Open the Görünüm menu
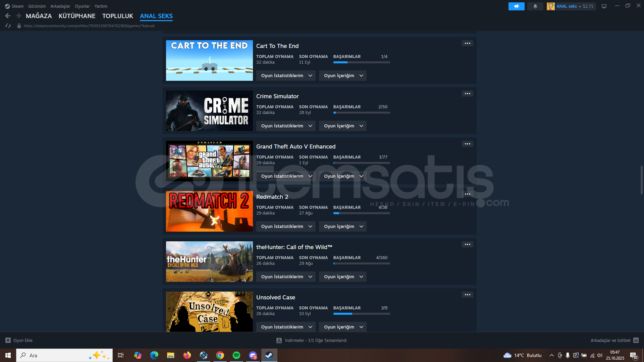Screen dimensions: 644x362 pos(37,6)
